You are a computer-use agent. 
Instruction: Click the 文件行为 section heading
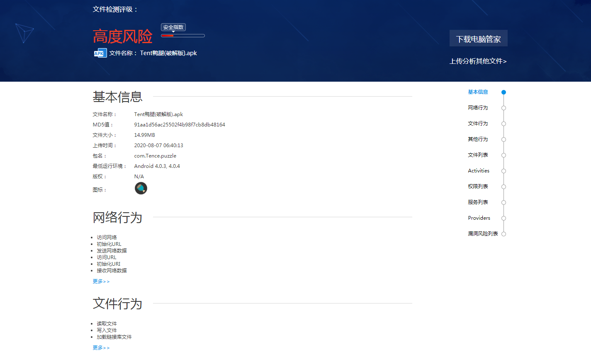click(118, 304)
